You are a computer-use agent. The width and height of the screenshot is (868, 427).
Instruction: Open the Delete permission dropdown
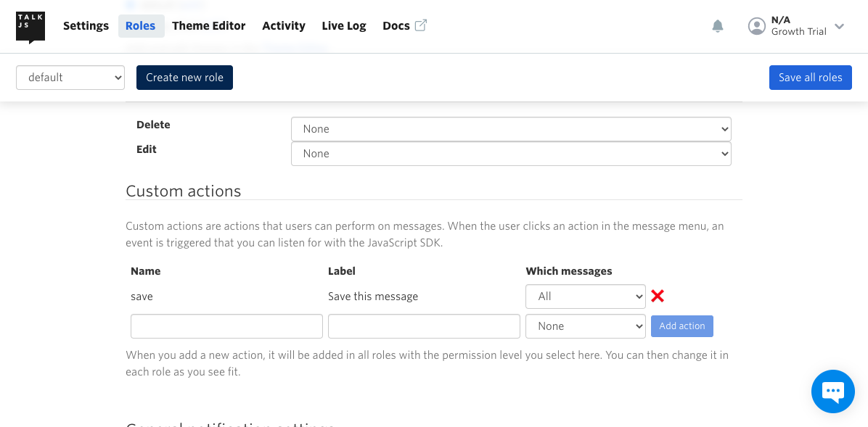click(510, 128)
